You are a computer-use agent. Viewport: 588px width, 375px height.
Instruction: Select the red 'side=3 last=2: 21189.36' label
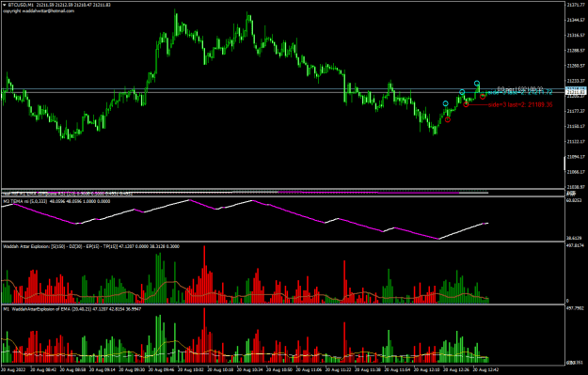pos(520,105)
